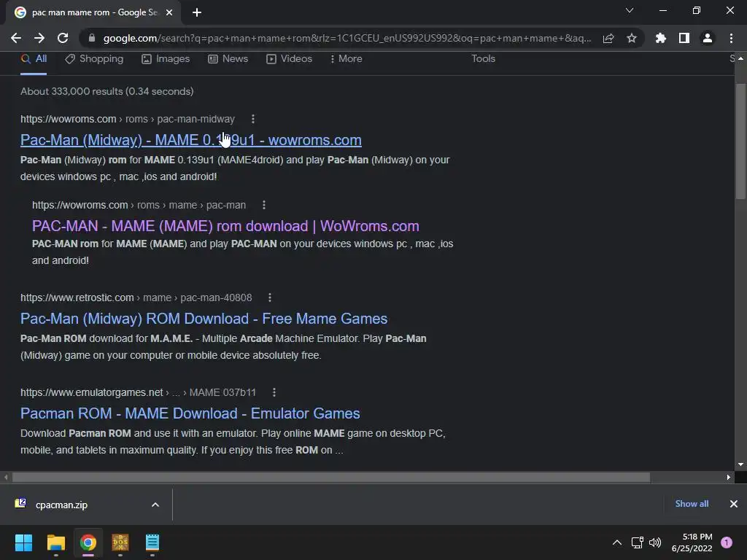Open options for wowroms pac-man-midway result
747x560 pixels.
point(253,119)
